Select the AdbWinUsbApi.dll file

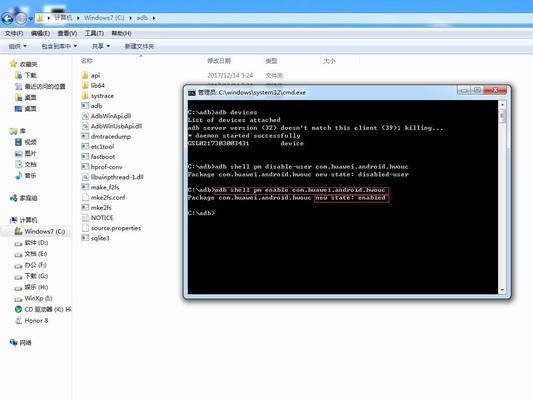tap(112, 126)
